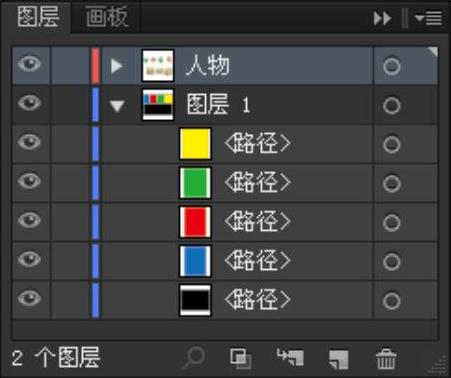
Task: Click target circle of 人物 layer
Action: coord(392,66)
